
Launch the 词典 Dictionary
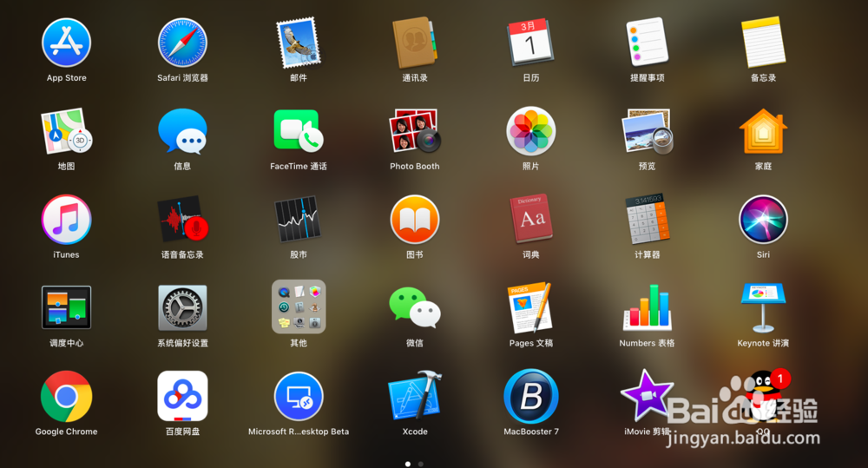tap(531, 220)
